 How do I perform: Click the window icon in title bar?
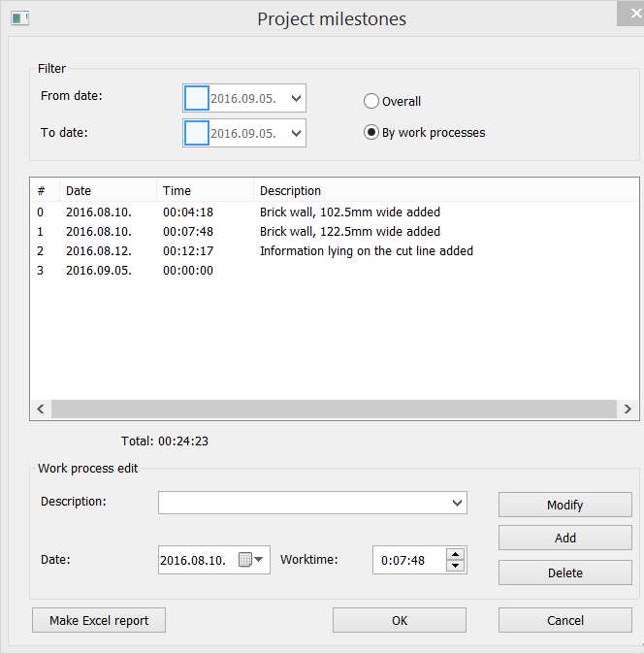click(19, 18)
